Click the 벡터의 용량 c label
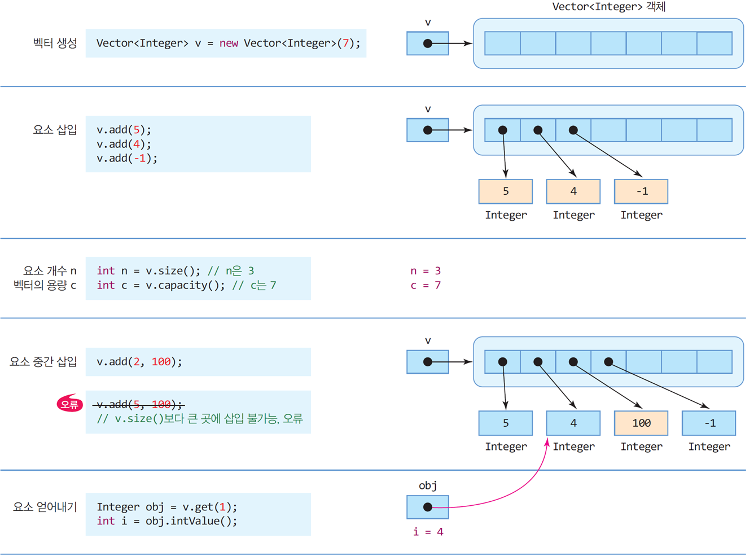 point(45,285)
